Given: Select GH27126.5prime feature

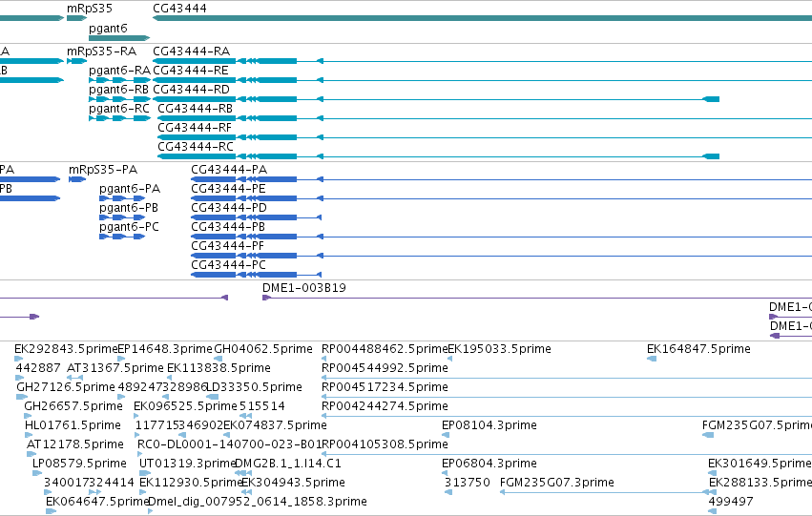Looking at the screenshot, I should tap(66, 387).
